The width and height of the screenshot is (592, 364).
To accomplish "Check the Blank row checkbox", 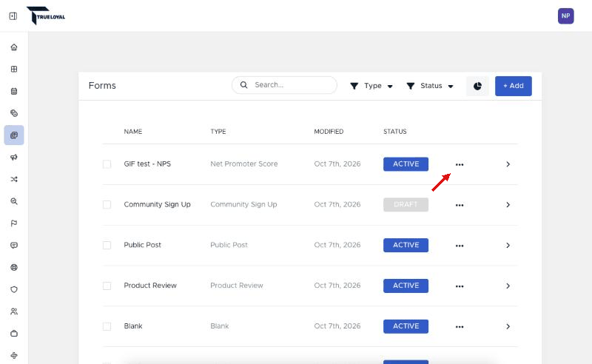I will pyautogui.click(x=107, y=326).
